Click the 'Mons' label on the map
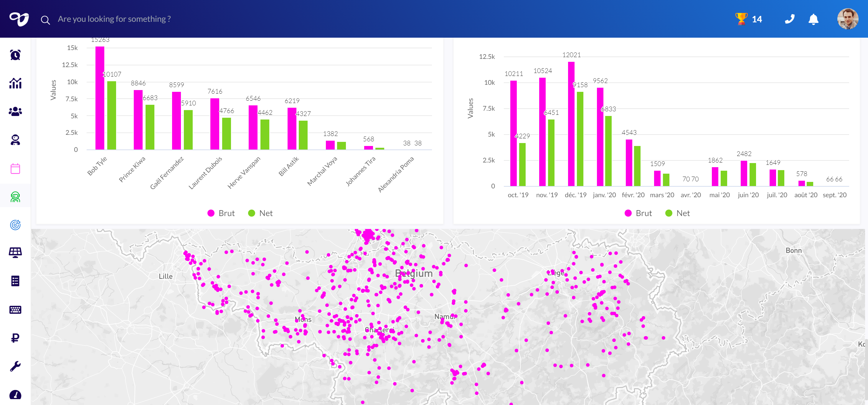 pos(303,319)
